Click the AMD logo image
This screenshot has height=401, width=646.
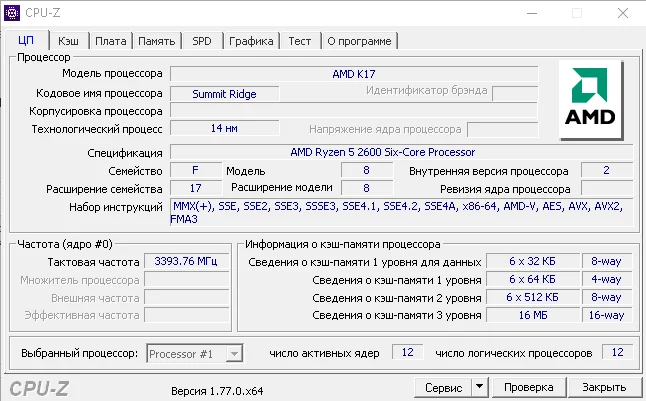tap(591, 100)
